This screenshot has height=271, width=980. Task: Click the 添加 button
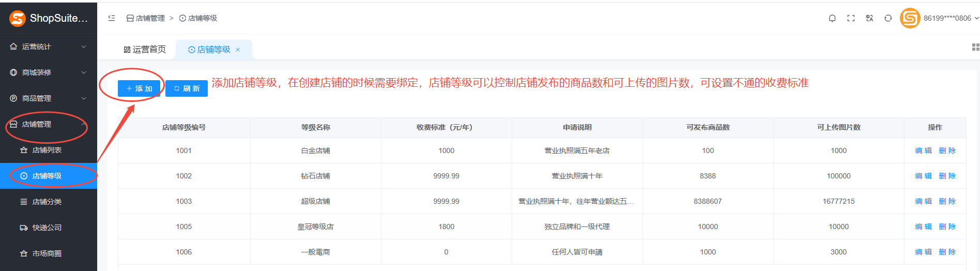pos(139,88)
